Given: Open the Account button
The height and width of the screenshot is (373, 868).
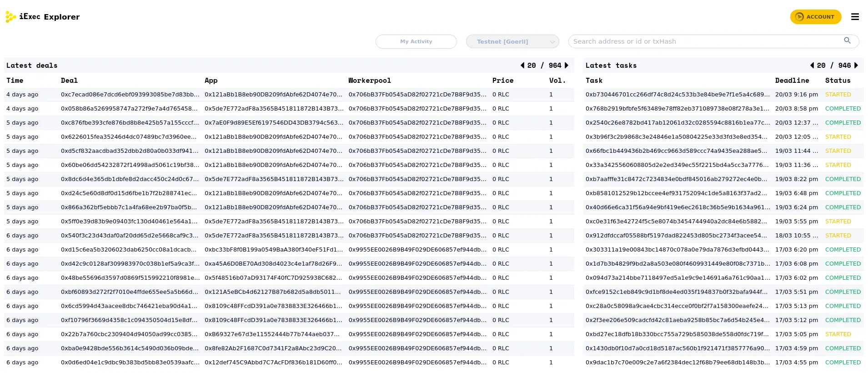Looking at the screenshot, I should 816,17.
